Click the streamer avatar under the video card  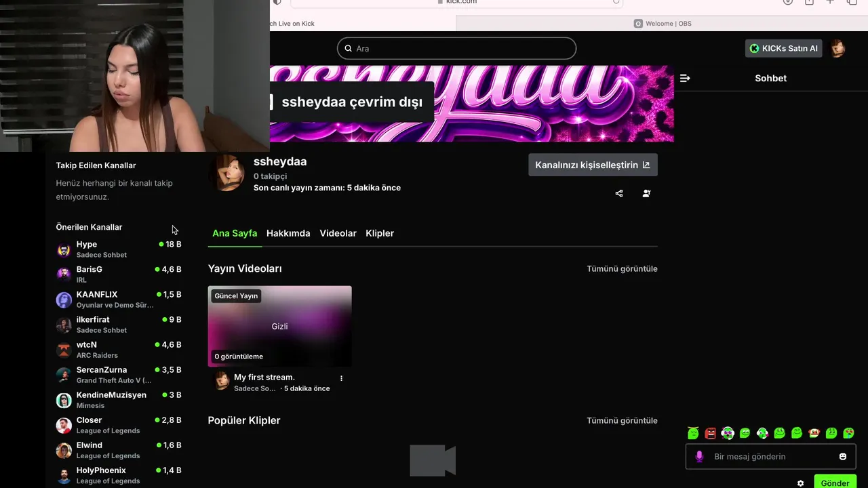(222, 381)
